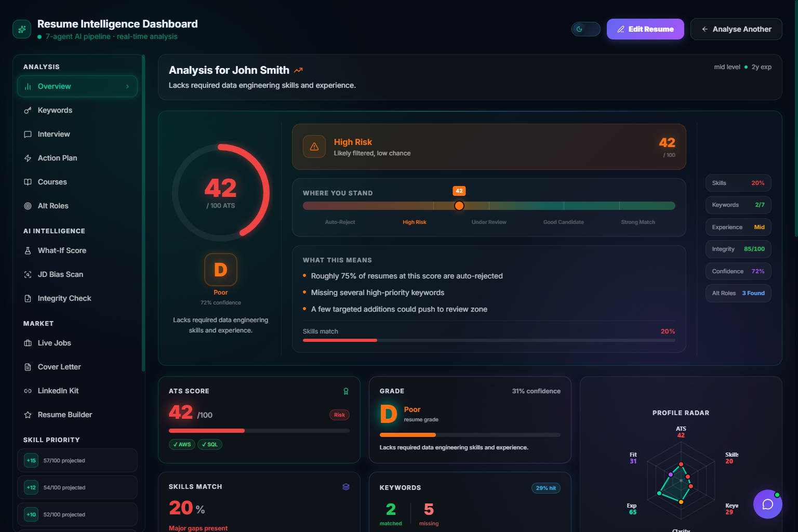The width and height of the screenshot is (798, 532).
Task: Click the 5 missing keywords count
Action: tap(429, 509)
